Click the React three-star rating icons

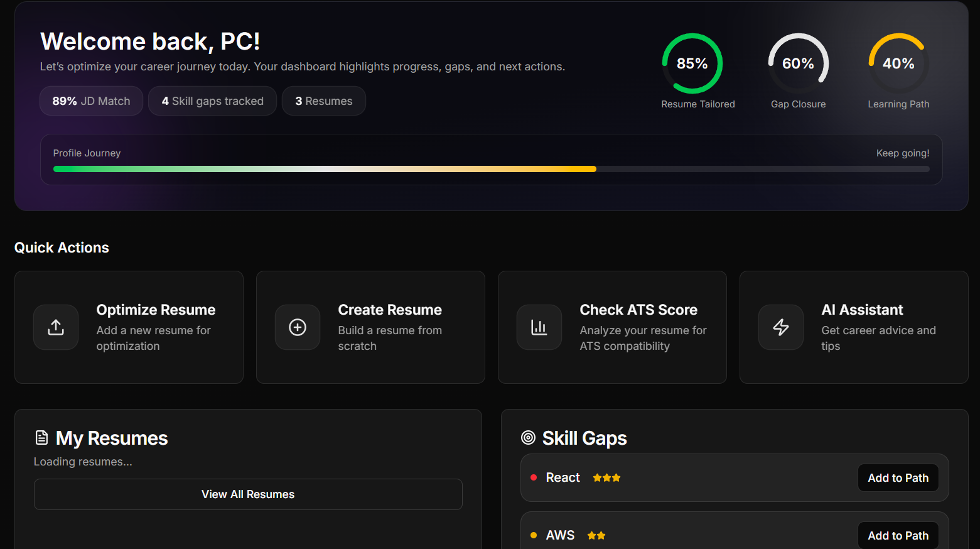click(606, 478)
